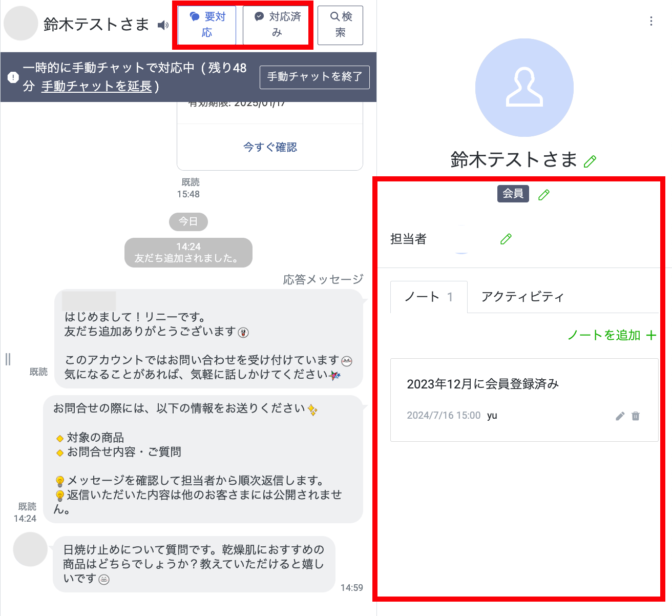The image size is (672, 616).
Task: Click the panel resize handle on left edge
Action: point(8,359)
